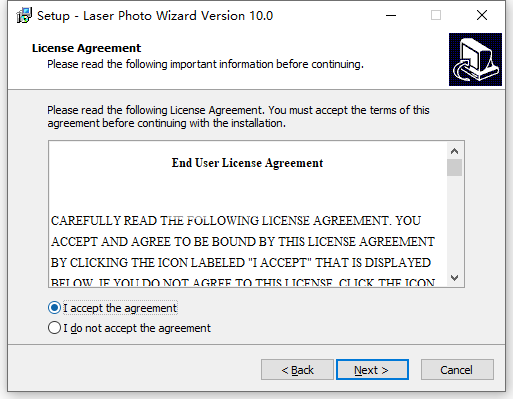
Task: Click the license text scrollbar thumb
Action: 454,167
